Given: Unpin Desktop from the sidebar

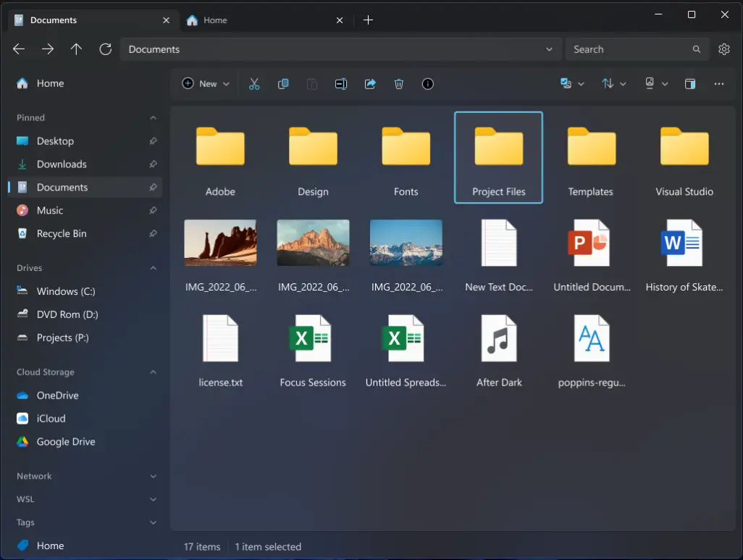Looking at the screenshot, I should coord(152,141).
